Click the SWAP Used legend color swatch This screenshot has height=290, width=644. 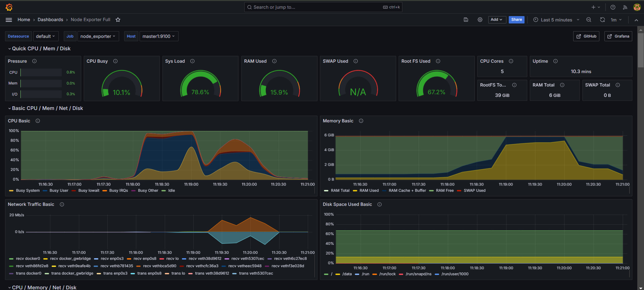(459, 191)
